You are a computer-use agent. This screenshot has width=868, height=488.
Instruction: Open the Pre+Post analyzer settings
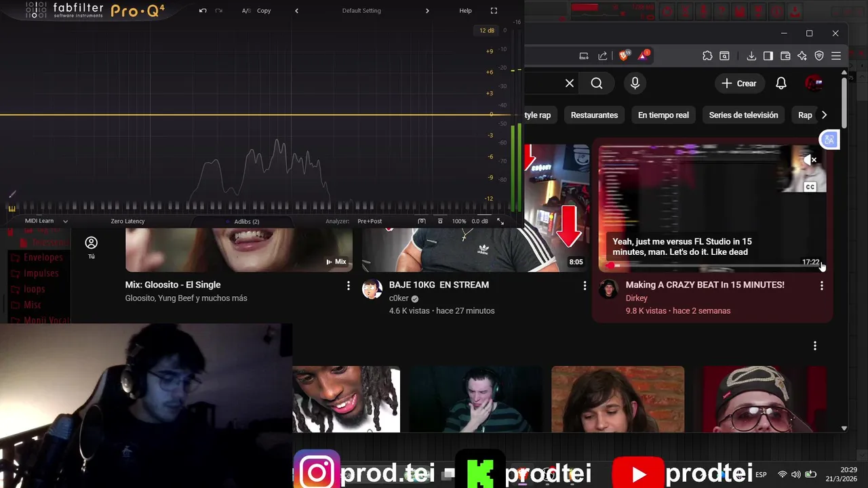370,221
